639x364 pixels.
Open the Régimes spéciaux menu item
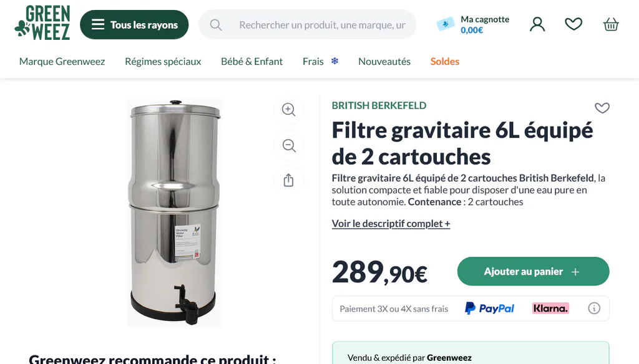(163, 62)
